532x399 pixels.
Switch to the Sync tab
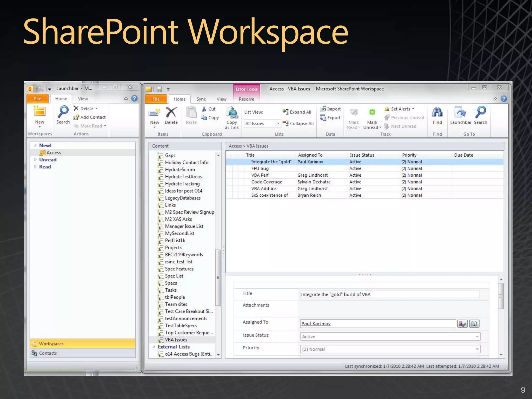201,99
